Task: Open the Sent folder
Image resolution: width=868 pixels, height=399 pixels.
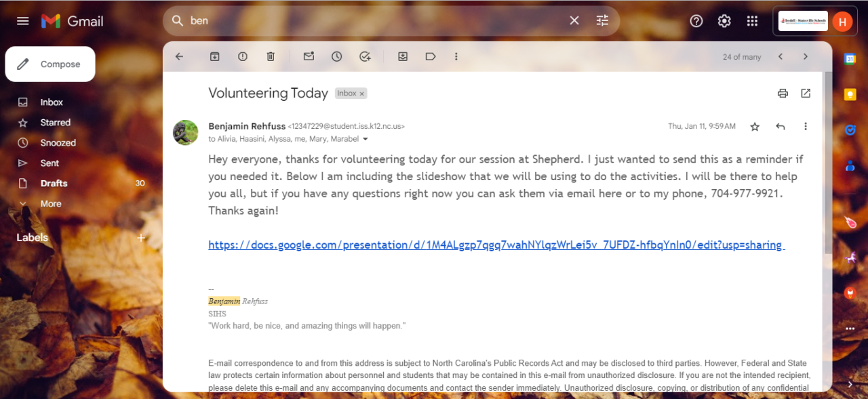Action: (50, 163)
